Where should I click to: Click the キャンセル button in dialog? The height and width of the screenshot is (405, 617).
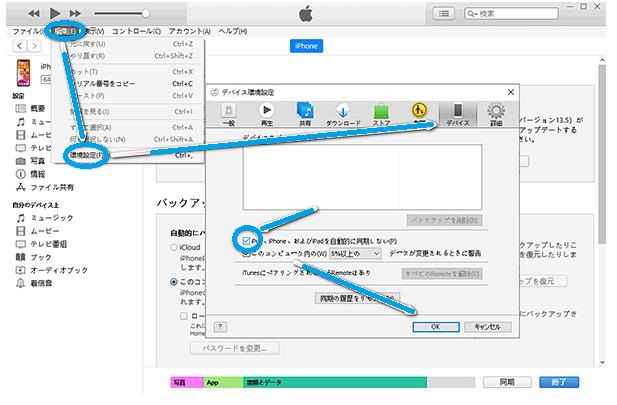(x=488, y=326)
